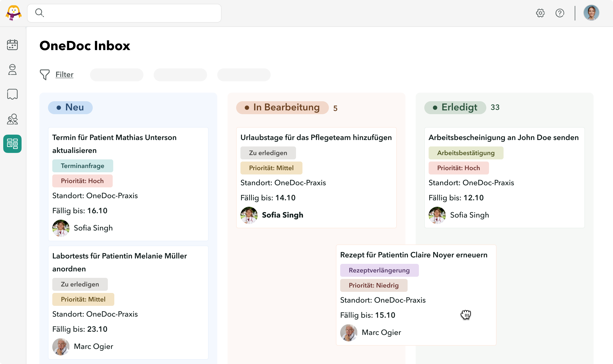The image size is (613, 364).
Task: Open the patients section in the sidebar
Action: tap(12, 69)
